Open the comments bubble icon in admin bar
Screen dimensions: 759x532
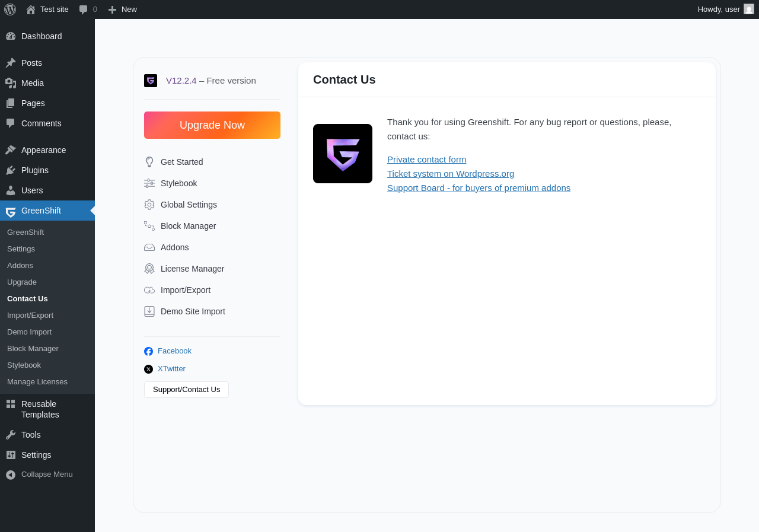pyautogui.click(x=83, y=9)
